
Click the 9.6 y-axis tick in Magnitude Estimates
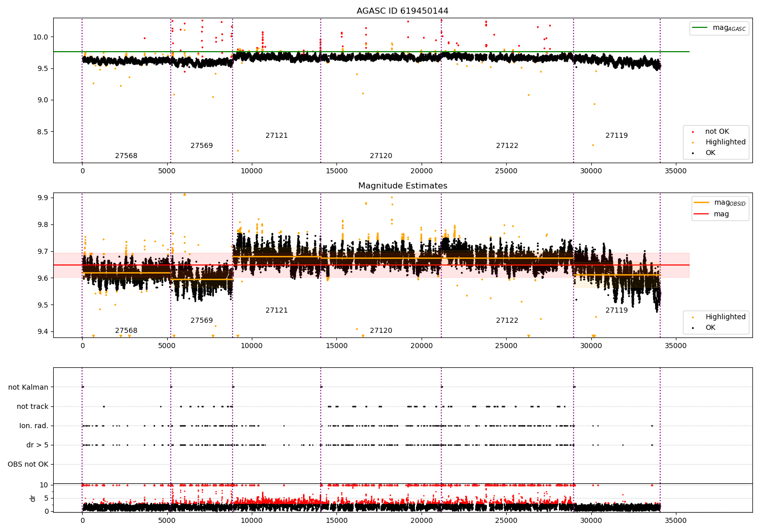tap(44, 278)
